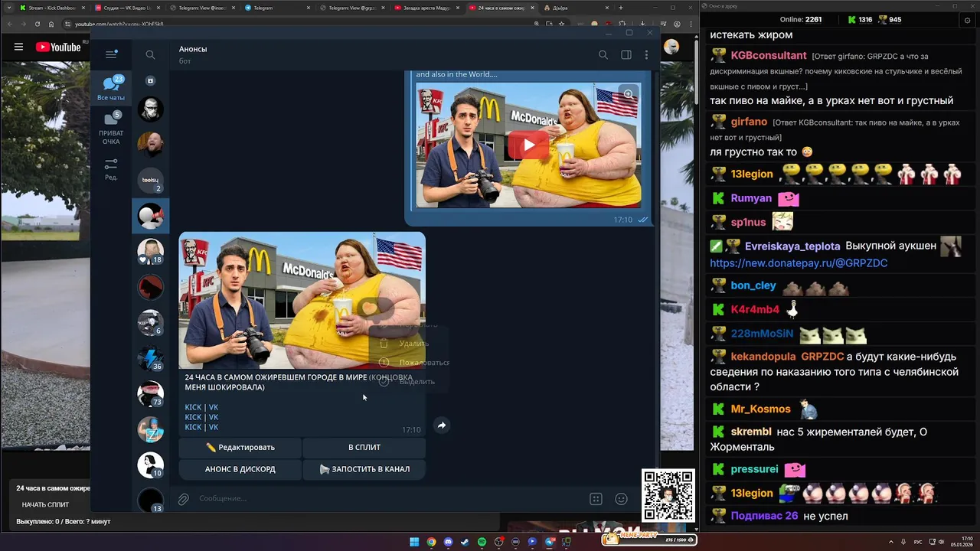This screenshot has height=551, width=980.
Task: Open Chrome from the taskbar
Action: 431,542
